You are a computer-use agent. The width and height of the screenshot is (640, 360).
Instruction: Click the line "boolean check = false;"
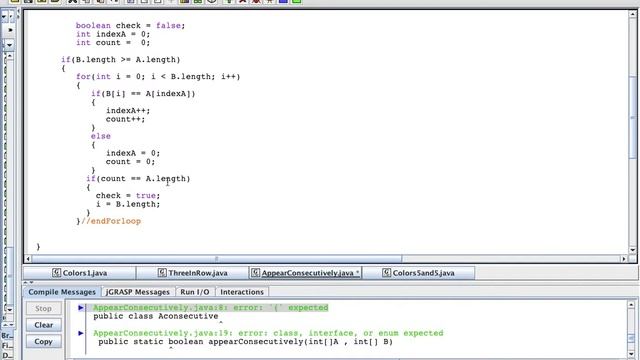pyautogui.click(x=130, y=26)
